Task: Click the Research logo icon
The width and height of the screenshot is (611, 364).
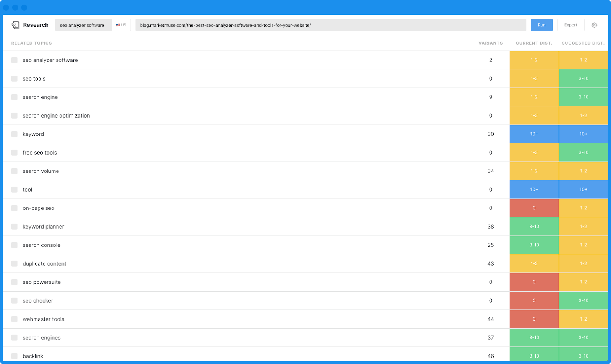Action: tap(15, 25)
